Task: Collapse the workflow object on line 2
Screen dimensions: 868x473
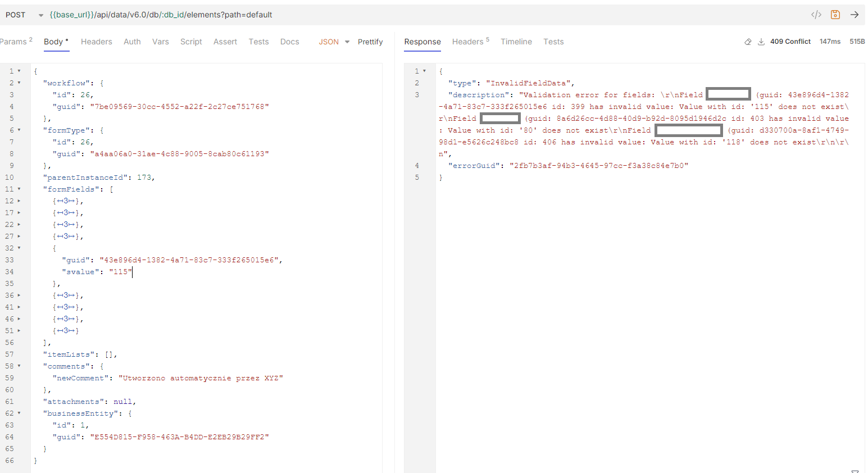Action: point(19,83)
